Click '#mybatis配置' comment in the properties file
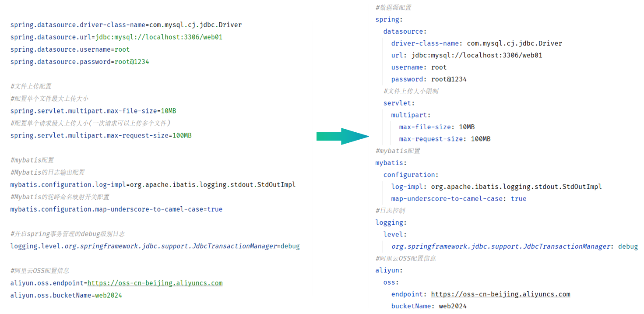 (32, 160)
